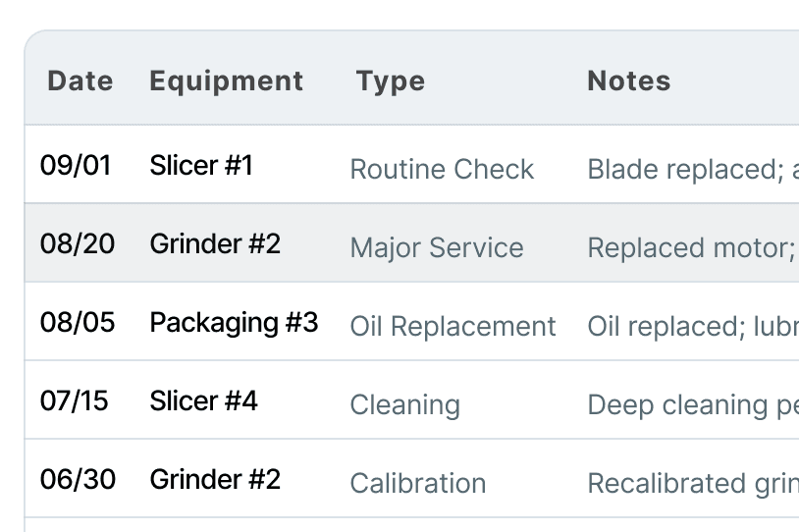This screenshot has height=532, width=799.
Task: Click the Calibration type cell
Action: pos(418,483)
